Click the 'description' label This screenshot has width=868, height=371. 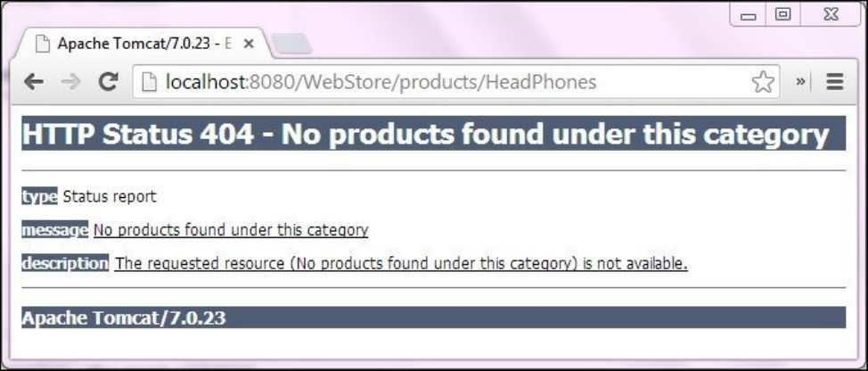point(65,264)
